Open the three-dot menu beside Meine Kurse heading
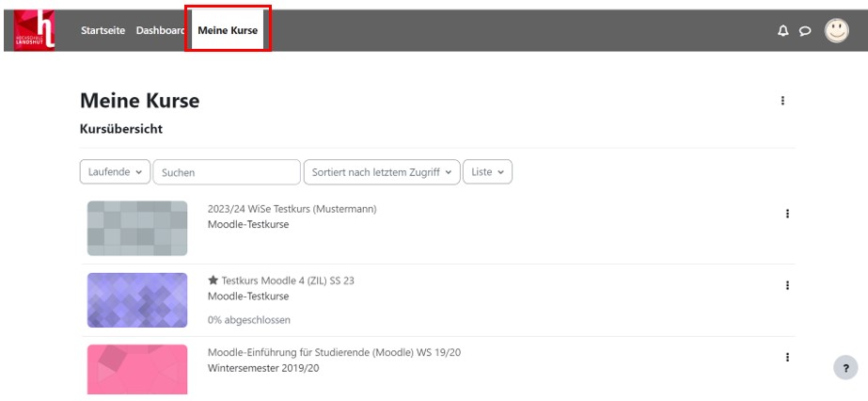Screen dimensions: 868x401 (x=782, y=101)
